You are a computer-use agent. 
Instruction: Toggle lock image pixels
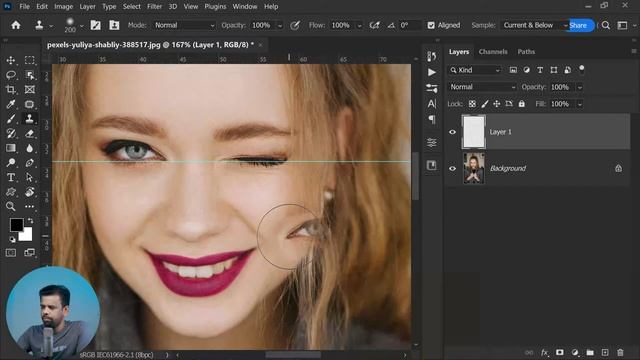point(484,104)
